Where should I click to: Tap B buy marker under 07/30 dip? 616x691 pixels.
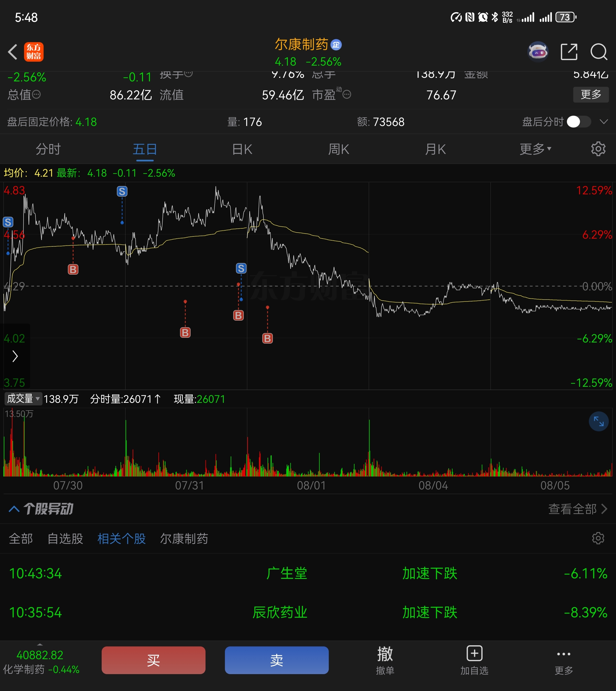coord(73,270)
